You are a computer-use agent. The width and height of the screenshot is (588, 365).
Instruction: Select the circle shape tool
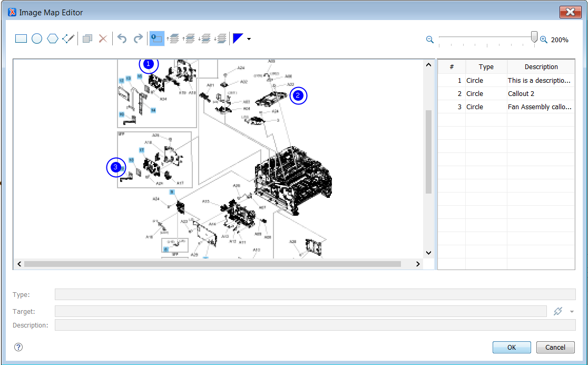pyautogui.click(x=37, y=39)
